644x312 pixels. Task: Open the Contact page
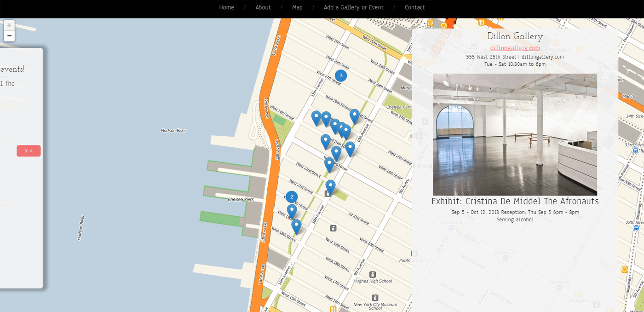415,7
